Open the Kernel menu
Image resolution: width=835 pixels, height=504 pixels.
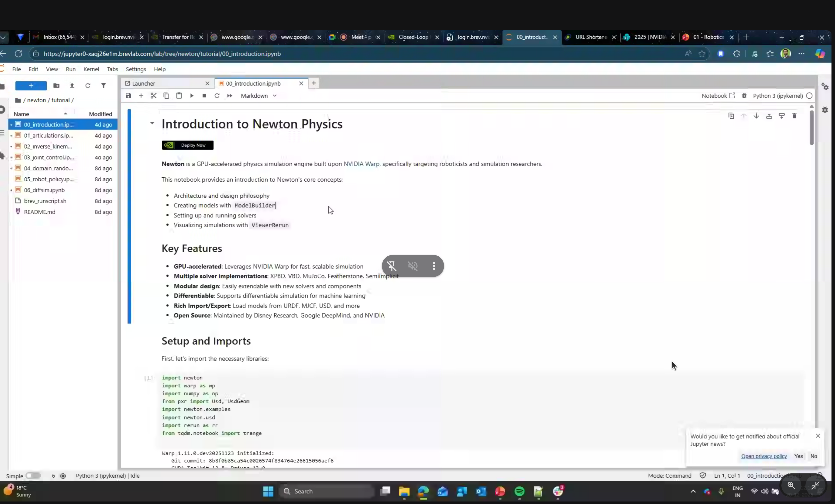click(x=91, y=69)
